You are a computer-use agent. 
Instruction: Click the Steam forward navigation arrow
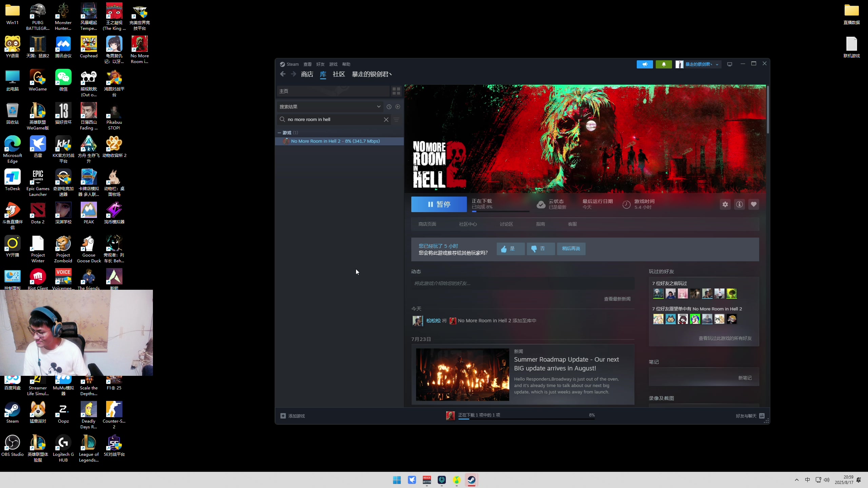click(x=294, y=74)
